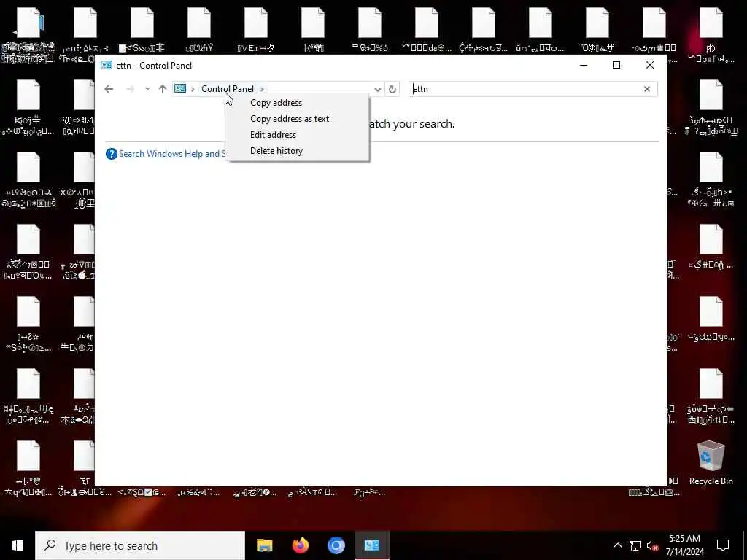Show hidden system tray icons
The width and height of the screenshot is (747, 560).
click(x=617, y=545)
